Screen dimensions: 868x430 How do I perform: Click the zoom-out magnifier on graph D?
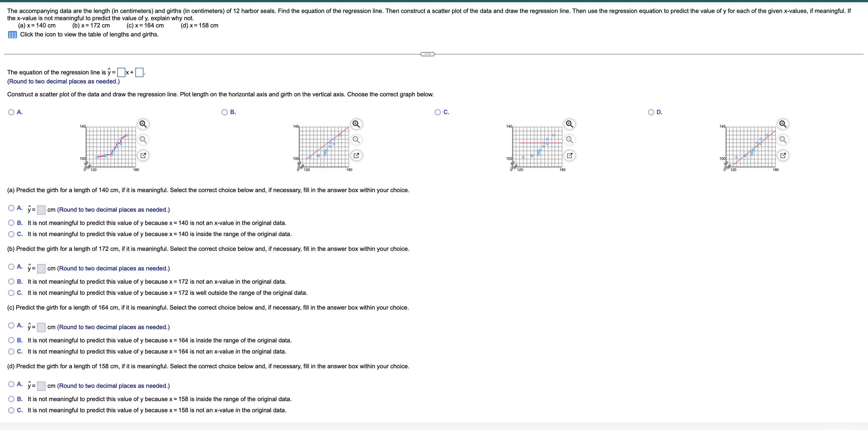(783, 140)
